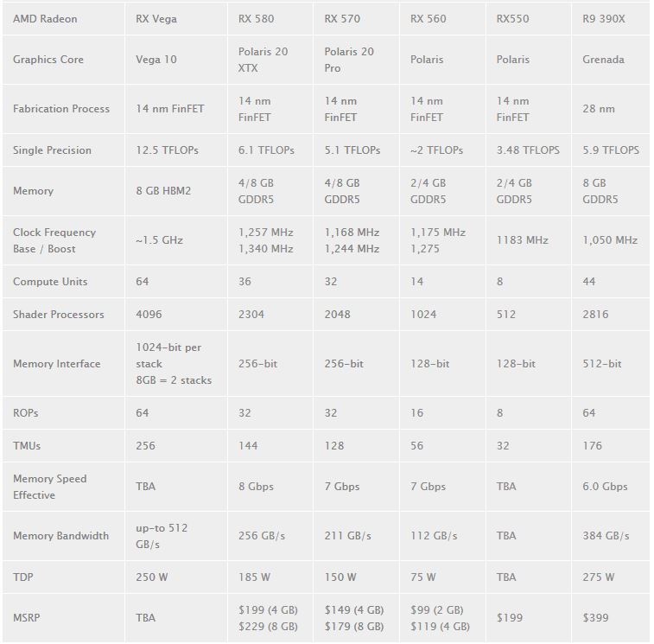The image size is (654, 644).
Task: Select the Memory Bandwidth row label
Action: click(x=60, y=535)
